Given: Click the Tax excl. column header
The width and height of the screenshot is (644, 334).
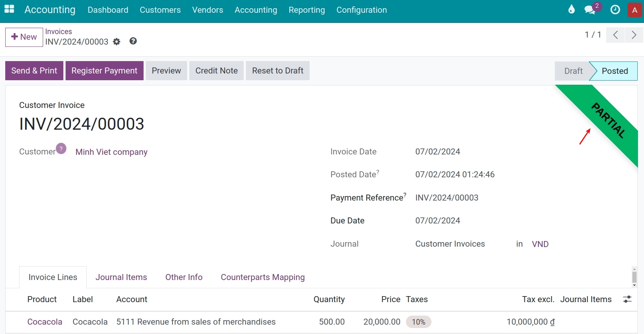Looking at the screenshot, I should (538, 299).
